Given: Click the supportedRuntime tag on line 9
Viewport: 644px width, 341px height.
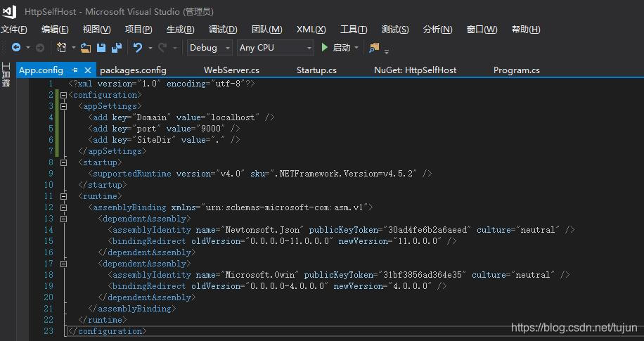Looking at the screenshot, I should pos(132,174).
